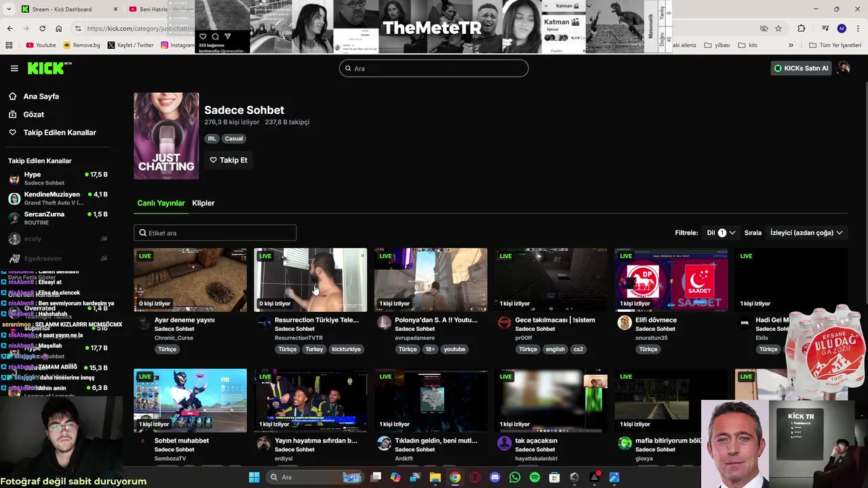The height and width of the screenshot is (488, 868).
Task: Open Sohbet muhabbet stream thumbnail
Action: (191, 401)
